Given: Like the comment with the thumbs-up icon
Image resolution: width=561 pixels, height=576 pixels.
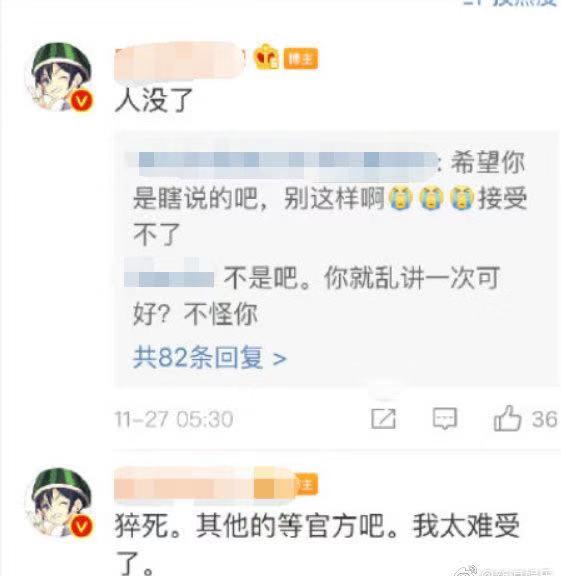Looking at the screenshot, I should tap(507, 418).
